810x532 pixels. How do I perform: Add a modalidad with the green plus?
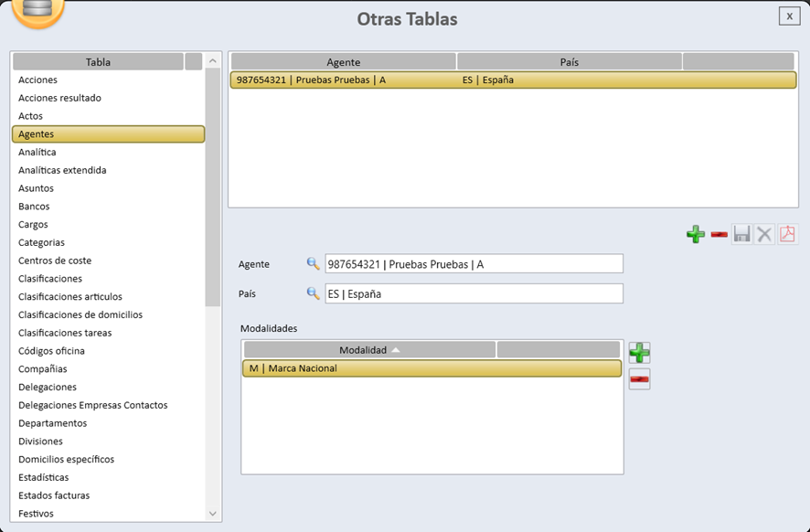click(640, 353)
